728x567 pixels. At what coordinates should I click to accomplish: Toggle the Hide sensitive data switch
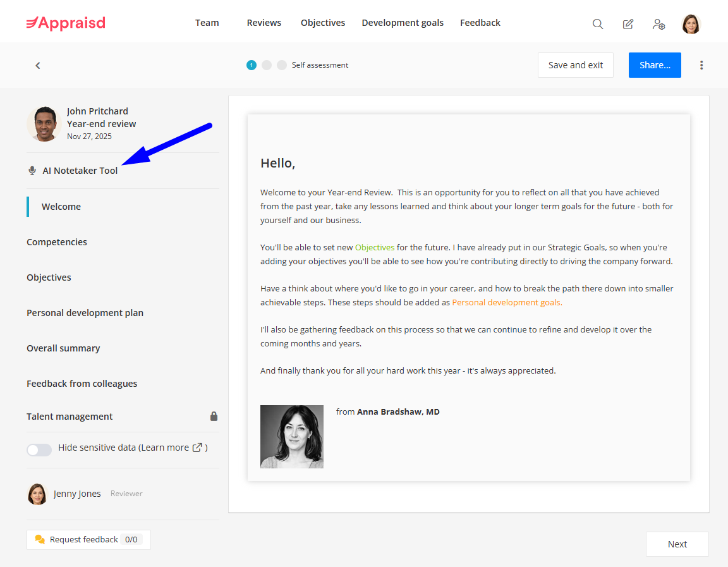(x=39, y=449)
